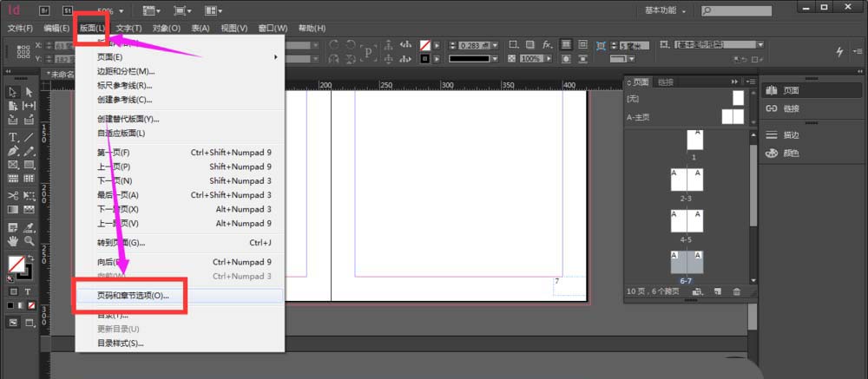868x379 pixels.
Task: Switch to the 链接 tab in panel group
Action: pyautogui.click(x=666, y=82)
